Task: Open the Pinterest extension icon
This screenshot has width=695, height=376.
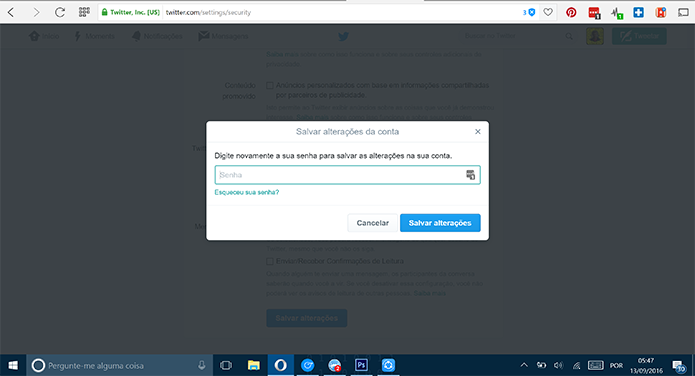Action: click(x=571, y=12)
